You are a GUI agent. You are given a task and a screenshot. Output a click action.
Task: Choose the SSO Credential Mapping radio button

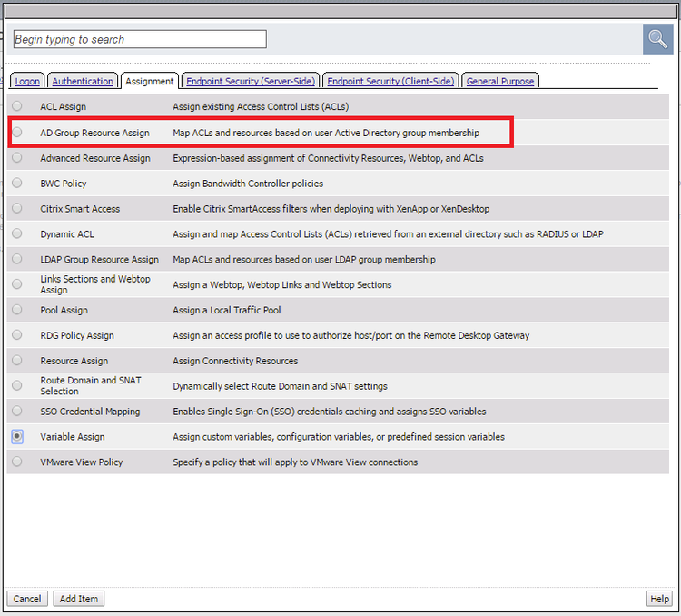click(x=17, y=411)
